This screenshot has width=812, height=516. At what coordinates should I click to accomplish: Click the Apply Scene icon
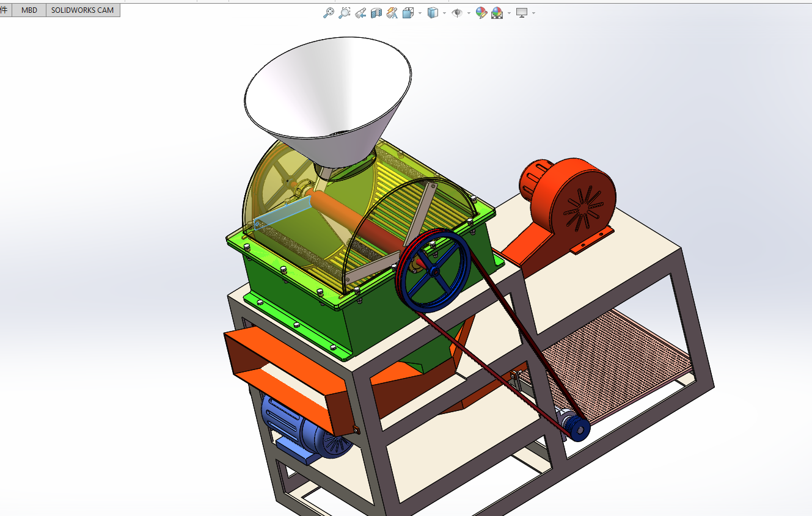click(x=497, y=12)
